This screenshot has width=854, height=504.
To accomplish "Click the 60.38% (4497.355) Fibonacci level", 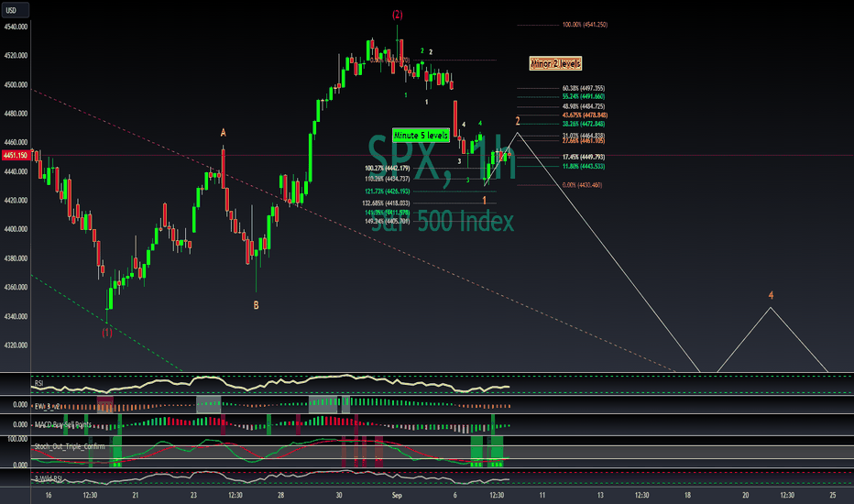I will pyautogui.click(x=584, y=88).
